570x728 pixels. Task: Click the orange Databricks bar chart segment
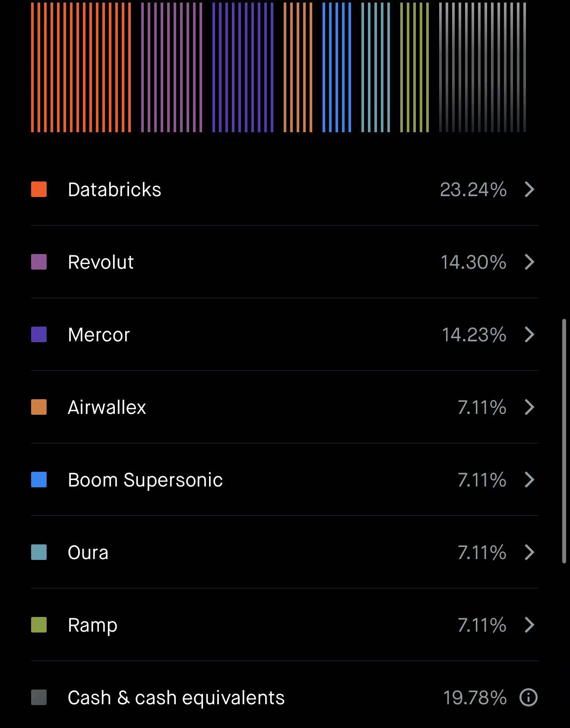coord(81,67)
